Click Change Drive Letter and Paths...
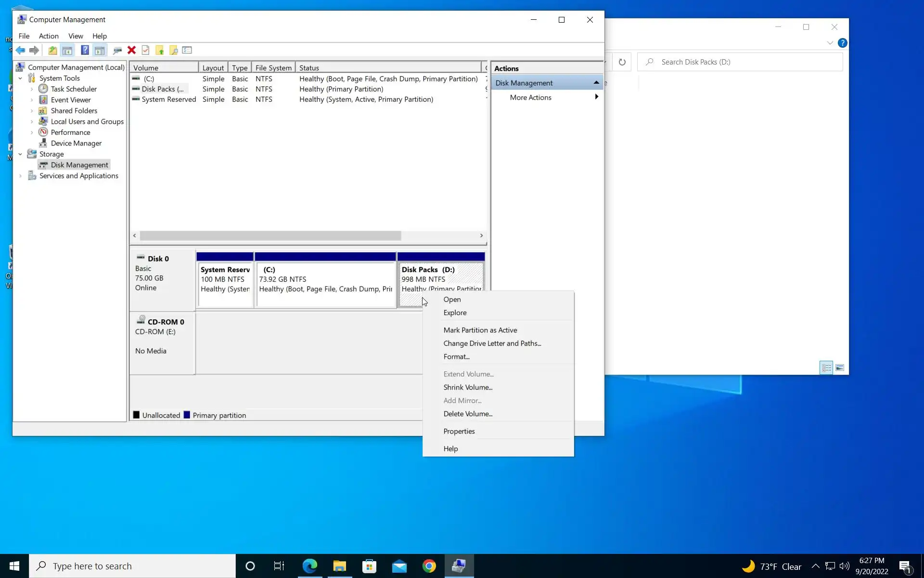Screen dimensions: 924x578 click(492, 343)
